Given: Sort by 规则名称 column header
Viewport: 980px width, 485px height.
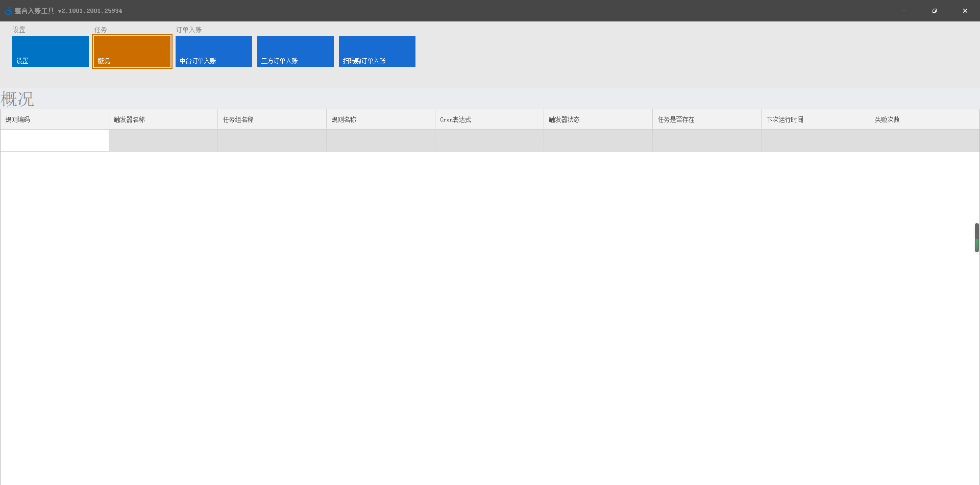Looking at the screenshot, I should [381, 119].
